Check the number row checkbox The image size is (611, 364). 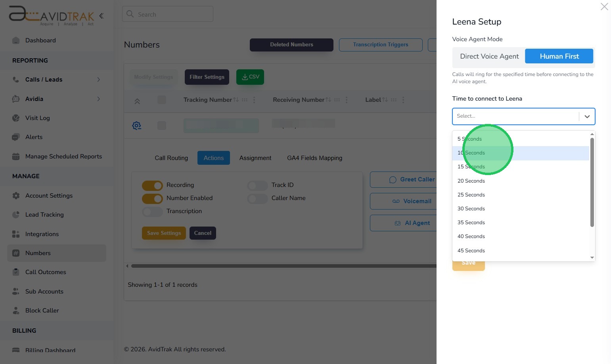tap(162, 126)
